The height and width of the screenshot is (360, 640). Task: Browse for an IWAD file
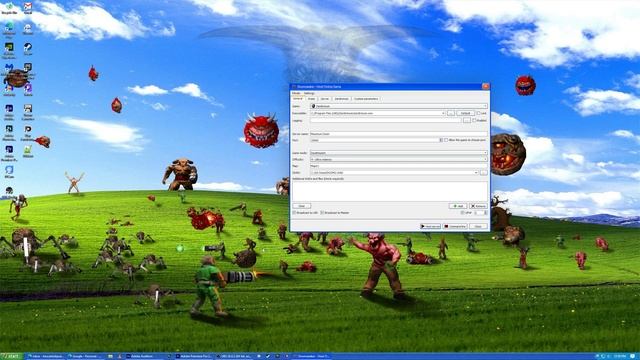484,173
